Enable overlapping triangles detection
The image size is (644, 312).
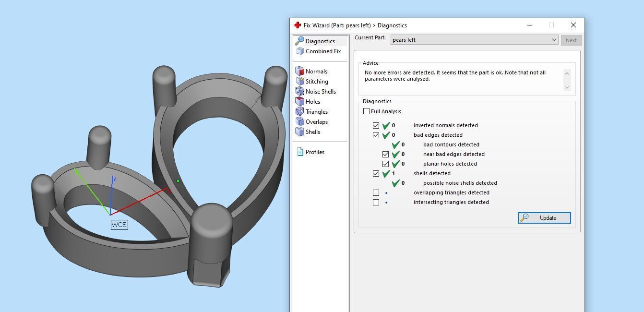(376, 192)
